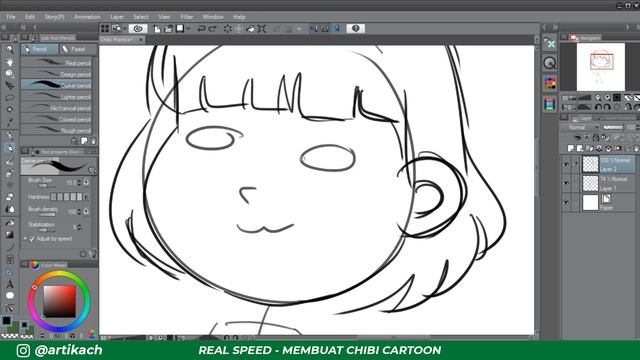This screenshot has height=360, width=640.
Task: Select the Brush tool
Action: pos(10,161)
